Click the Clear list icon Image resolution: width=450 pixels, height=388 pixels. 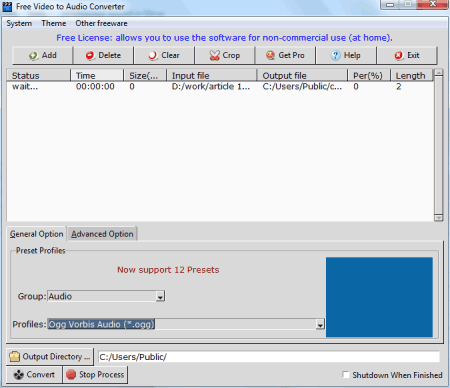point(153,56)
